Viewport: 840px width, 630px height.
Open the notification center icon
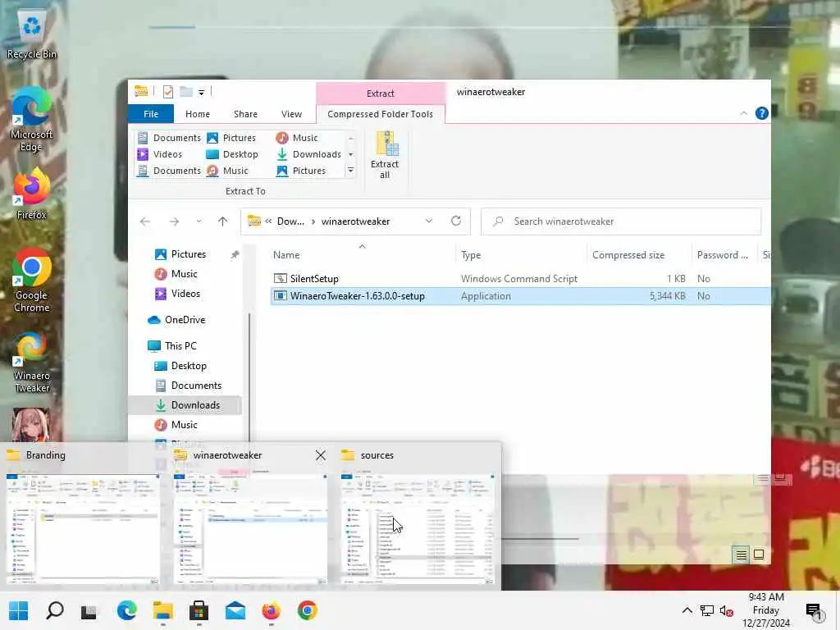click(813, 610)
